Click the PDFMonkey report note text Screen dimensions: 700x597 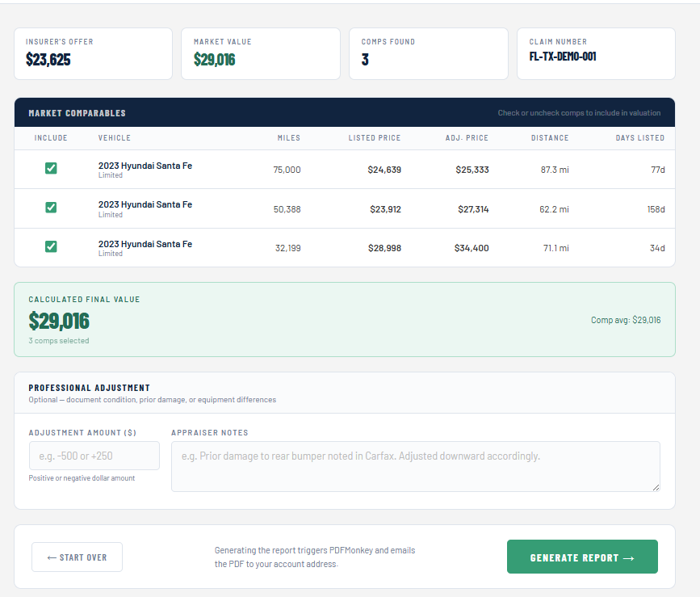coord(315,557)
